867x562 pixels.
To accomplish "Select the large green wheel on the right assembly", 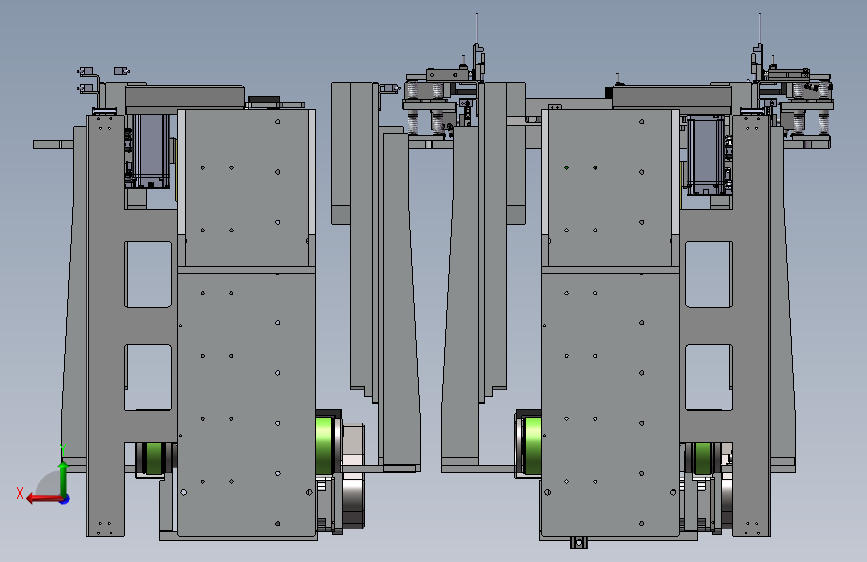I will click(x=532, y=446).
